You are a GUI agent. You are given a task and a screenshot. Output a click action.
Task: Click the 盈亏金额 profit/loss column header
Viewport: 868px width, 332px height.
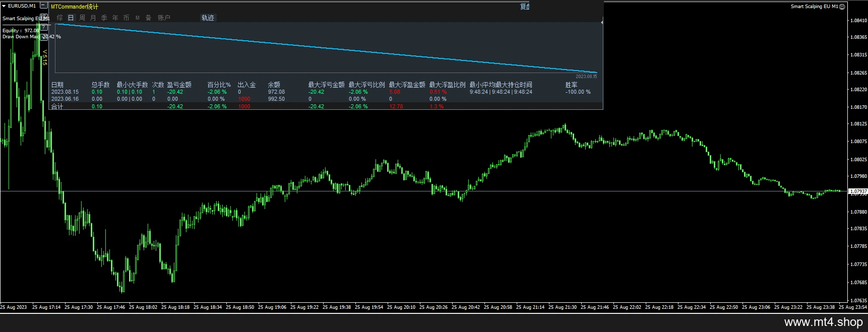tap(179, 85)
